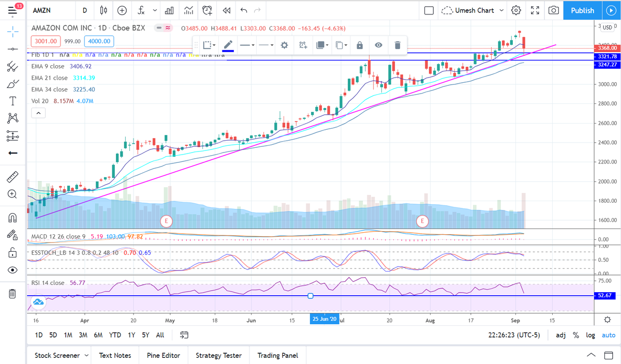Open the indicator templates icon
This screenshot has height=364, width=621.
point(188,10)
